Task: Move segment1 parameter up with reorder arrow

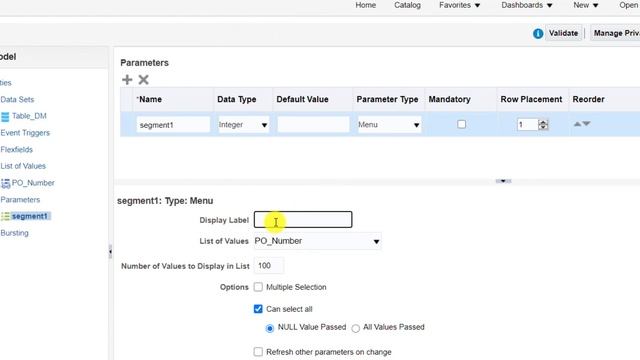Action: pos(577,124)
